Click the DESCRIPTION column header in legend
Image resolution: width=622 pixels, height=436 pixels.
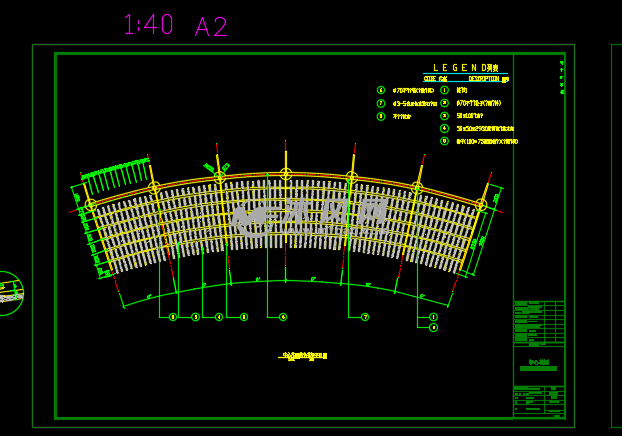tap(488, 79)
